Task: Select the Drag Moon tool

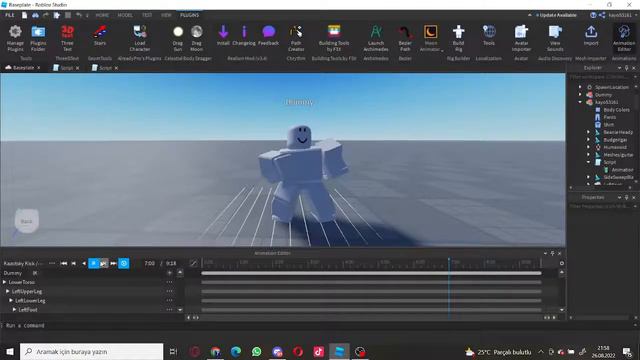Action: 196,38
